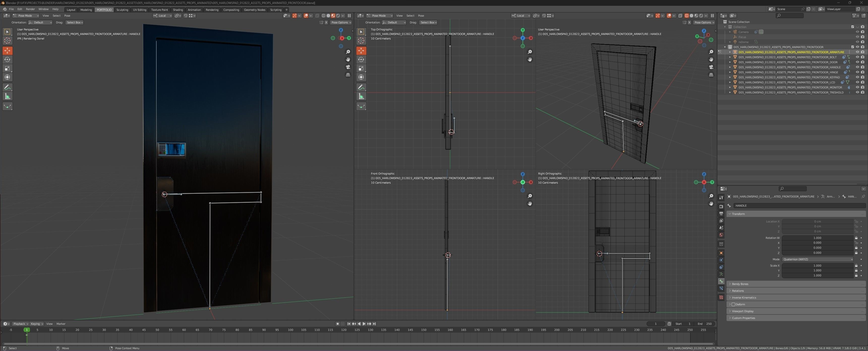Uncheck FRONTDOOR collection exclude checkbox
The image size is (868, 351).
pos(853,47)
